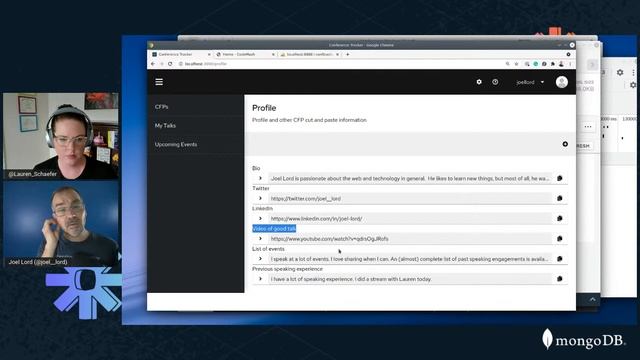The height and width of the screenshot is (360, 640).
Task: Click the arrow button in background window toolbar
Action: pyautogui.click(x=592, y=64)
